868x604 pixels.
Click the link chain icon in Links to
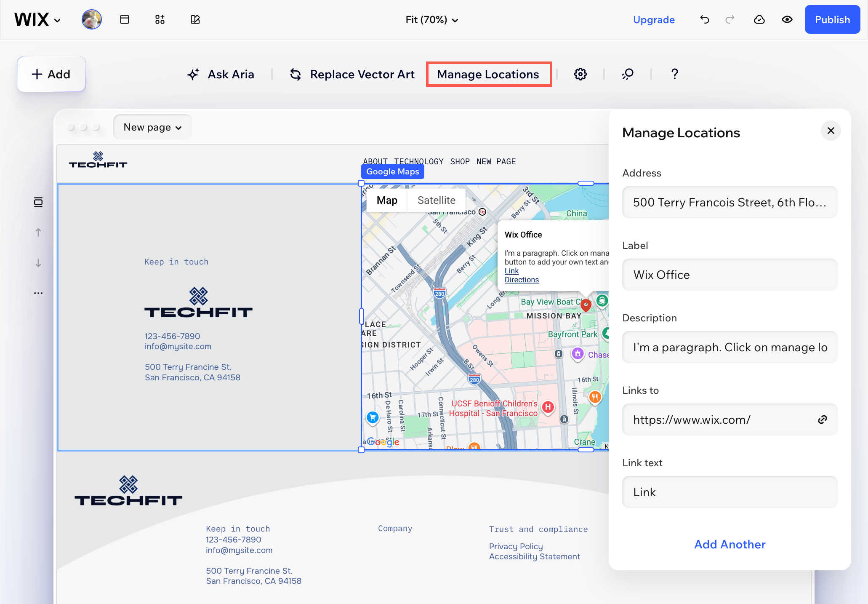click(x=823, y=420)
